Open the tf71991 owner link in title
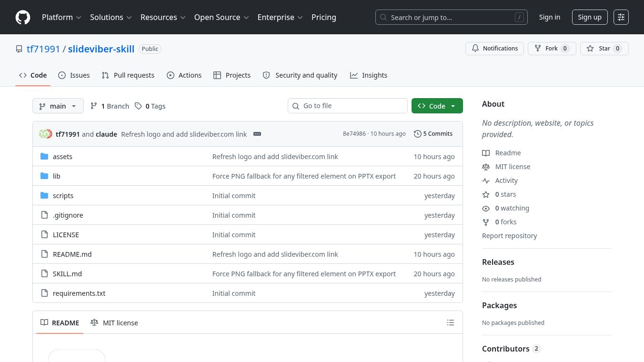Viewport: 644px width, 362px height. (43, 49)
